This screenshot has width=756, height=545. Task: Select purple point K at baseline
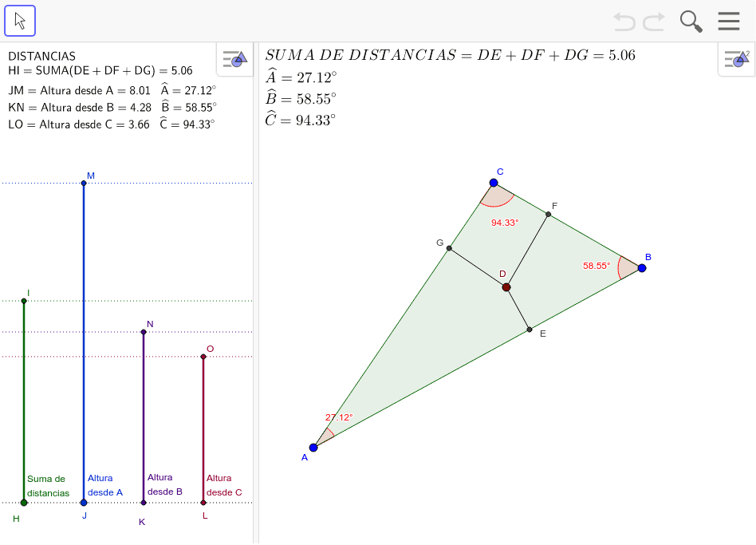144,503
